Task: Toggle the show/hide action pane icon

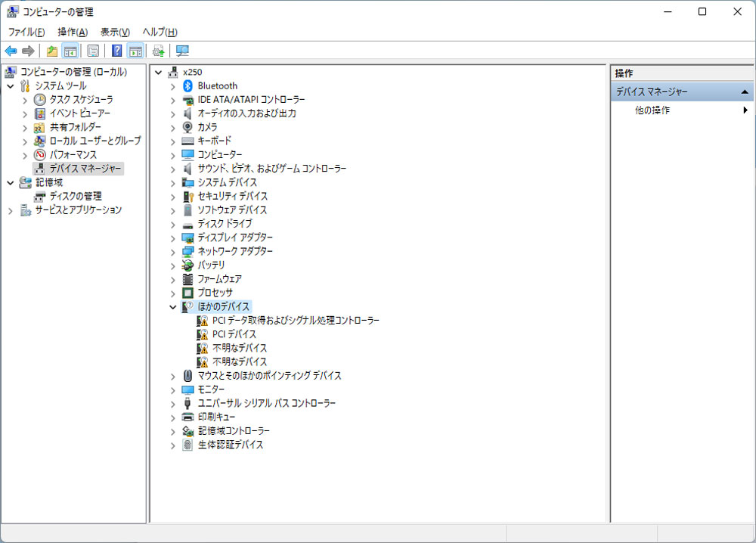Action: coord(135,51)
